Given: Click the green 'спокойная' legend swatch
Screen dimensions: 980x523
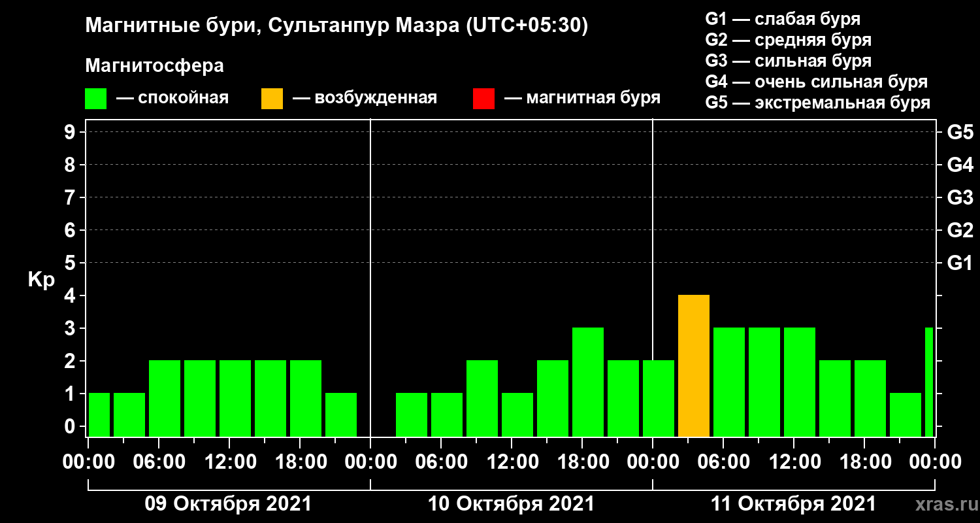Looking at the screenshot, I should (x=95, y=99).
